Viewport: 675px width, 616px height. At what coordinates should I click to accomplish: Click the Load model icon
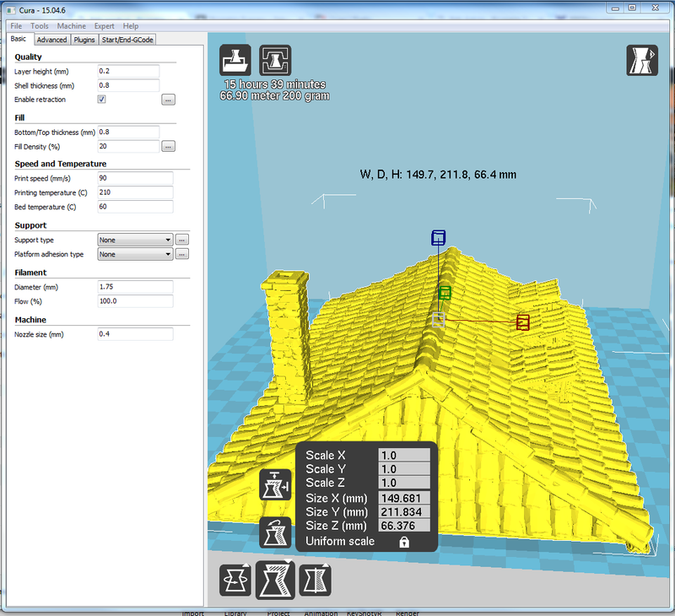(x=235, y=60)
